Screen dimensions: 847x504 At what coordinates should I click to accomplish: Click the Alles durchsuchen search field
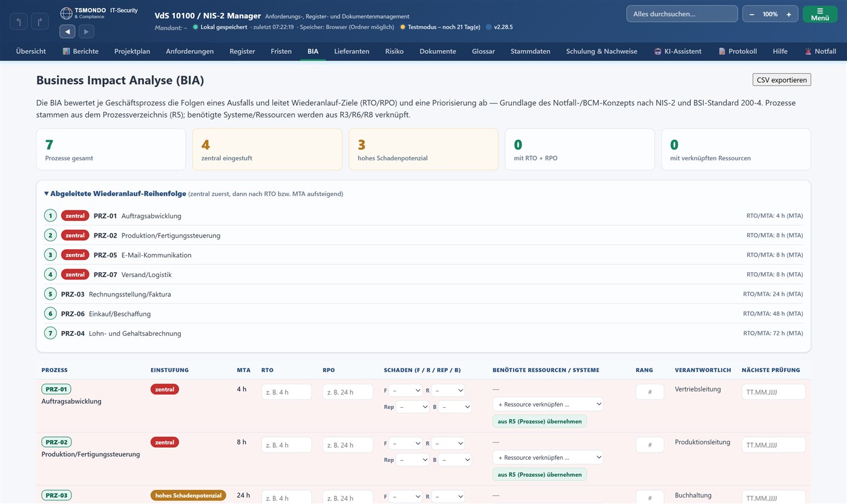(x=682, y=14)
